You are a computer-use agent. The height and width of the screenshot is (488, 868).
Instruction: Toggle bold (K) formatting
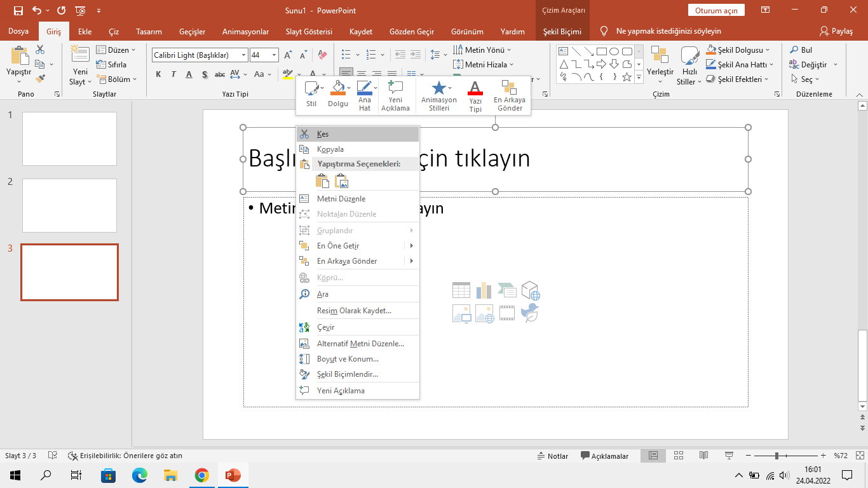[x=158, y=74]
